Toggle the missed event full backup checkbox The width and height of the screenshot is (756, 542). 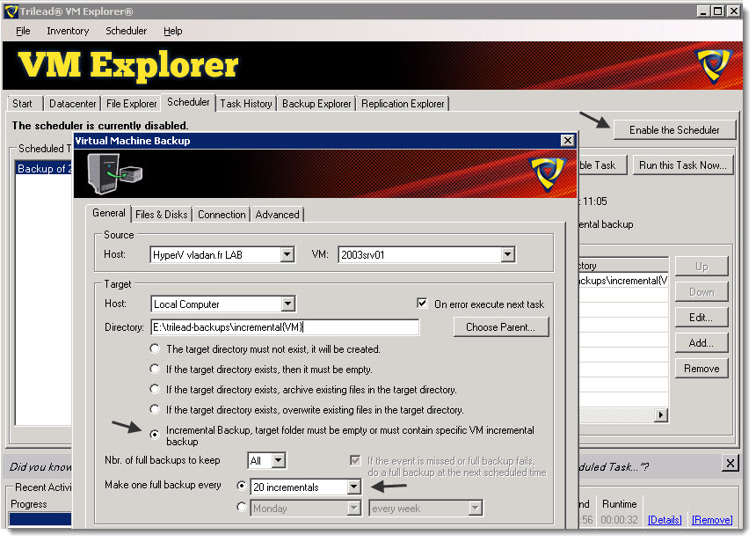[355, 460]
